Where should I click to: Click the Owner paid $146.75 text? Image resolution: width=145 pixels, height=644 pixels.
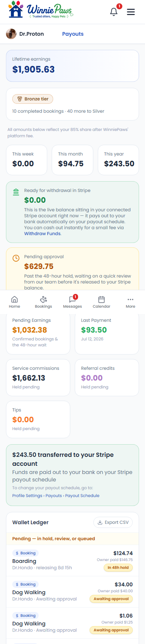115,560
